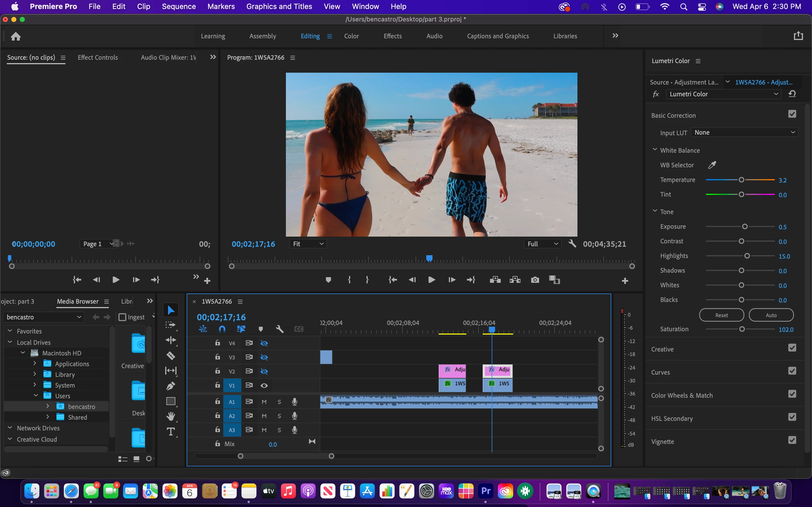
Task: Disable the Vignette checkbox
Action: (792, 440)
